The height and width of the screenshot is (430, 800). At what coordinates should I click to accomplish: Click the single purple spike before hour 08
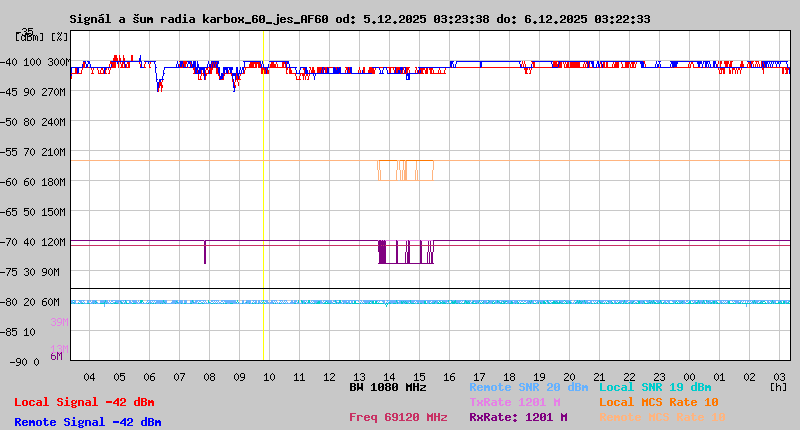pyautogui.click(x=205, y=252)
